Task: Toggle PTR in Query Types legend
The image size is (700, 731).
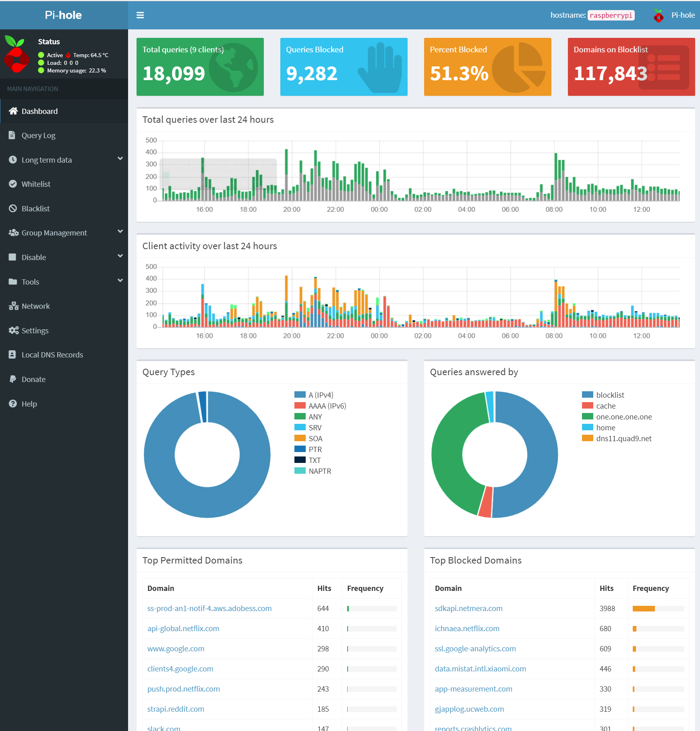Action: tap(308, 449)
